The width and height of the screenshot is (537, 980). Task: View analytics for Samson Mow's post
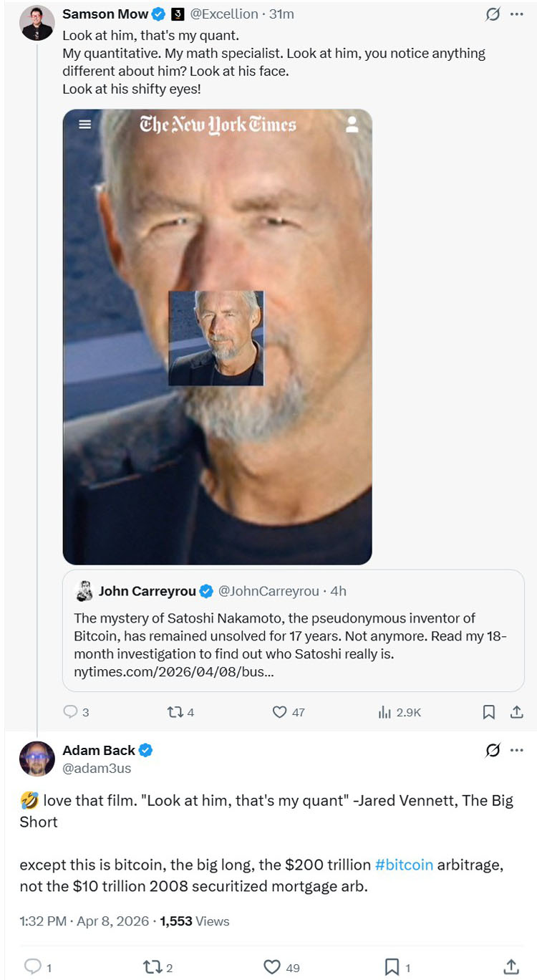click(x=385, y=712)
